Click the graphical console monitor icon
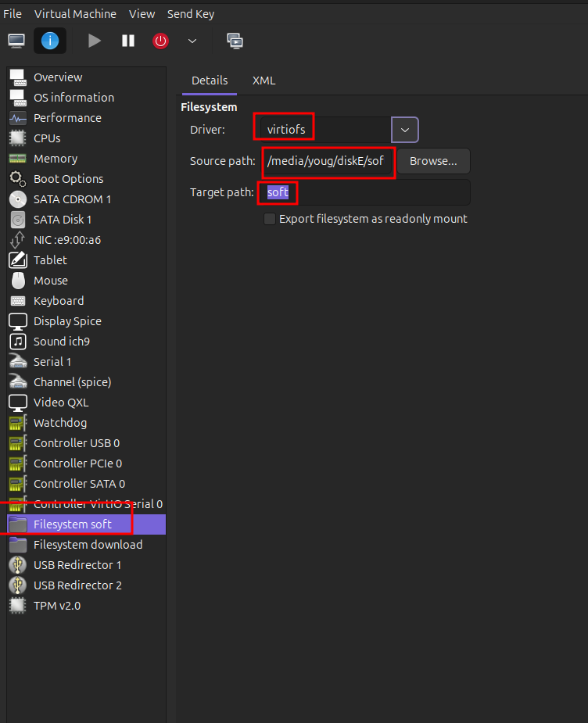This screenshot has height=723, width=588. click(x=16, y=41)
